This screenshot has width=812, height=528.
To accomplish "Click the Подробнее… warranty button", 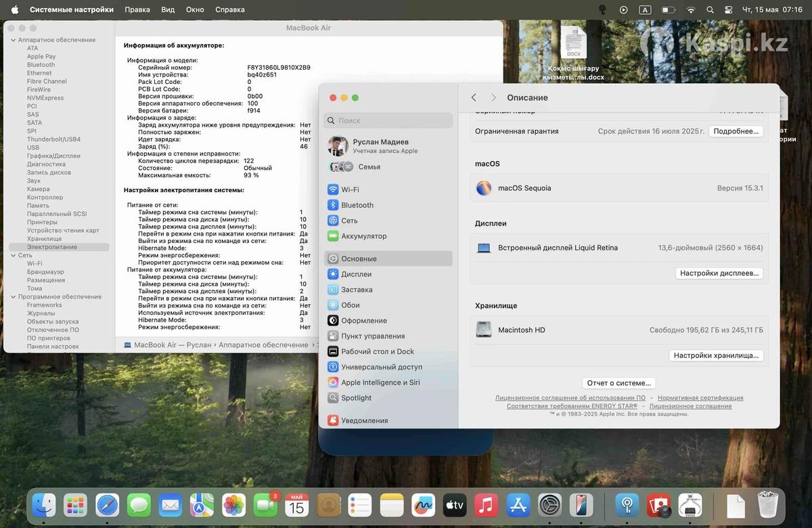I will [x=736, y=131].
